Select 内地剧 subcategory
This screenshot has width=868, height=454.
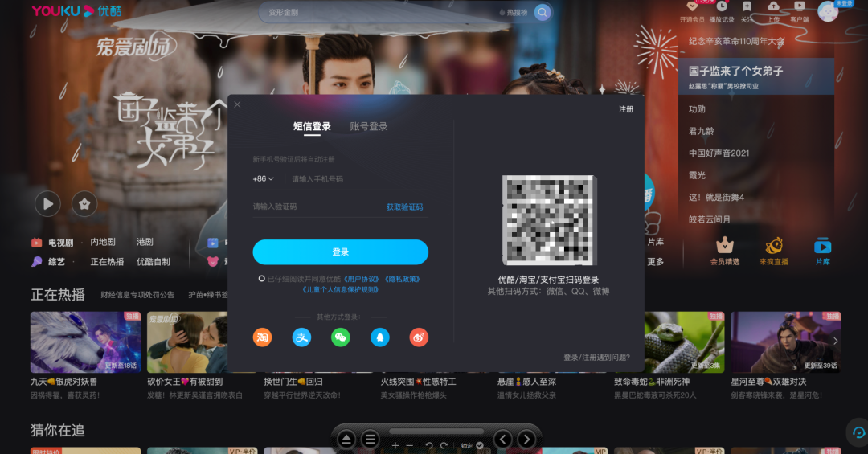pyautogui.click(x=102, y=242)
